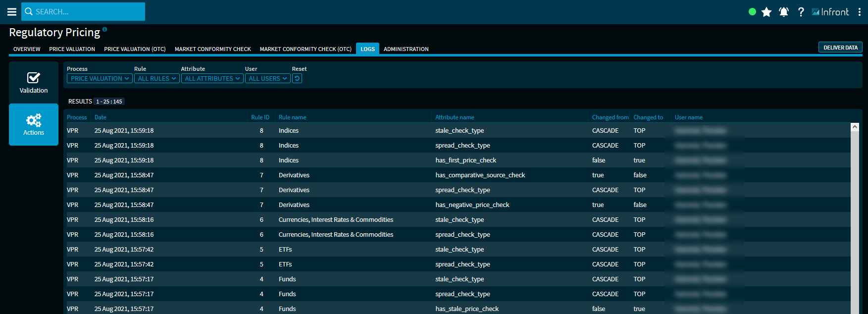This screenshot has height=314, width=868.
Task: Sort by the Rule name column header
Action: (x=293, y=117)
